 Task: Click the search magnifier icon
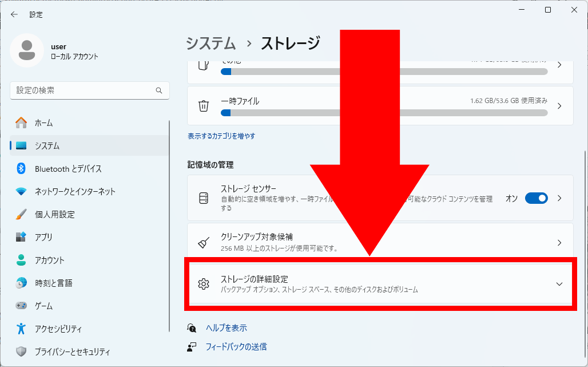[x=159, y=90]
